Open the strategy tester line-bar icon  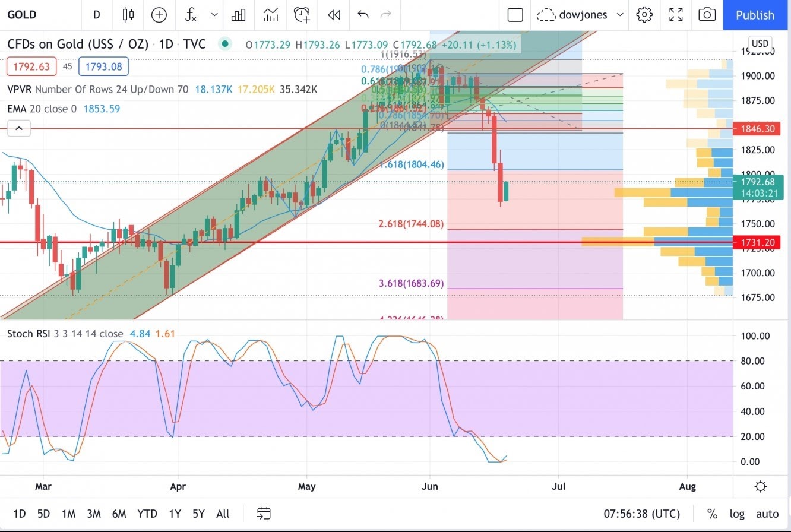[271, 15]
